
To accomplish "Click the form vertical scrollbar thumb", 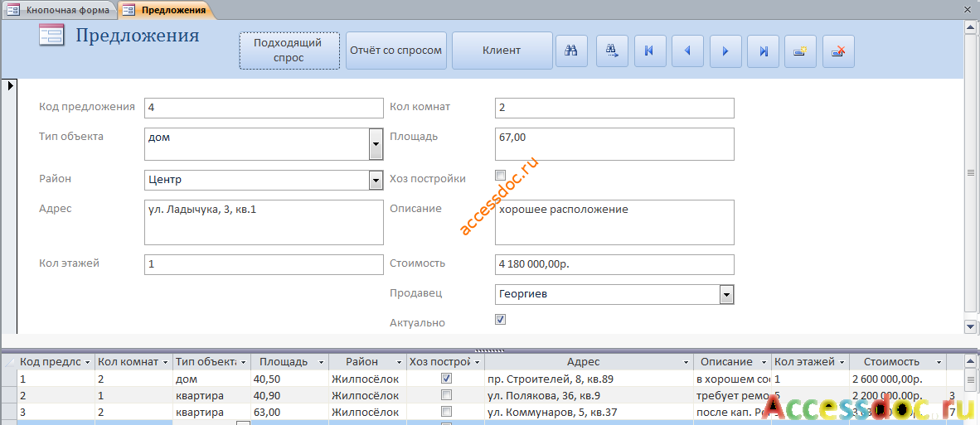I will [x=970, y=173].
